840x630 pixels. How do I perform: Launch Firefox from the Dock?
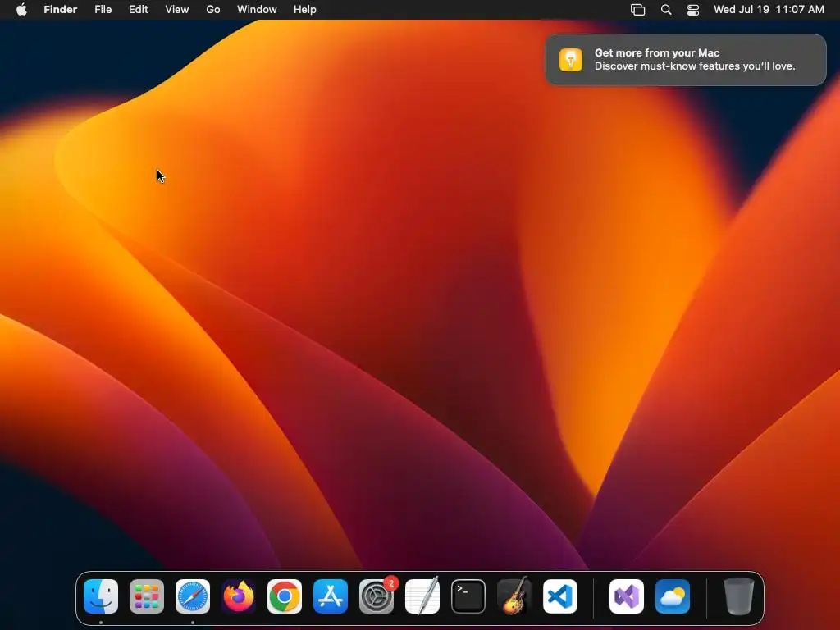tap(239, 596)
